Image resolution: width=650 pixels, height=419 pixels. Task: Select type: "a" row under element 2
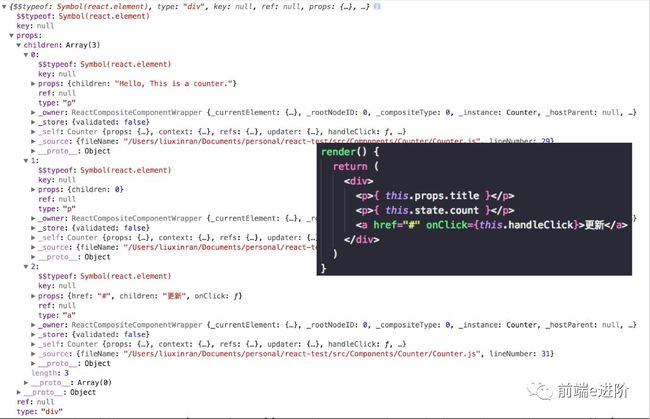[57, 315]
